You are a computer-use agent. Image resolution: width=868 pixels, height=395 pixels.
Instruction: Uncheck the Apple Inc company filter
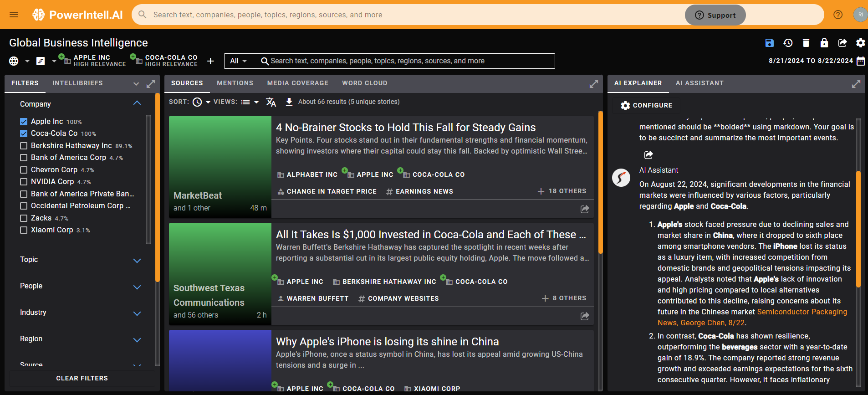click(24, 122)
